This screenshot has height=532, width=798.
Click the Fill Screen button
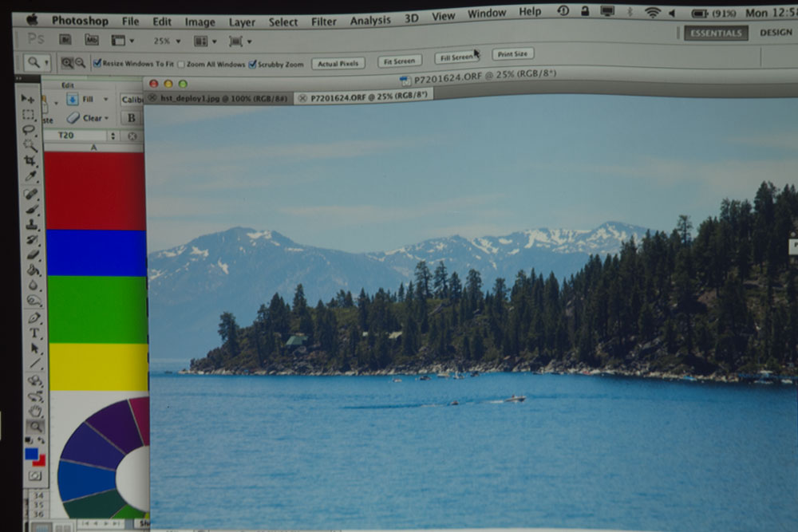(x=456, y=57)
